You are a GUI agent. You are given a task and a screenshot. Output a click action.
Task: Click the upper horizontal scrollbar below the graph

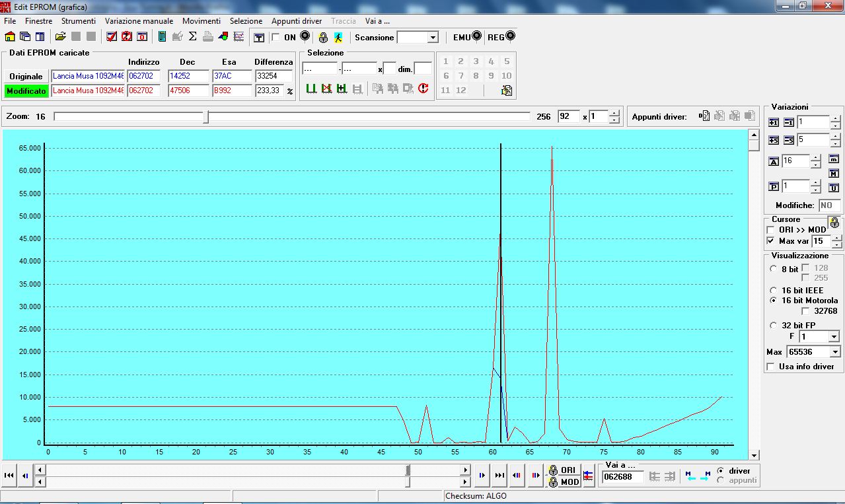[252, 470]
